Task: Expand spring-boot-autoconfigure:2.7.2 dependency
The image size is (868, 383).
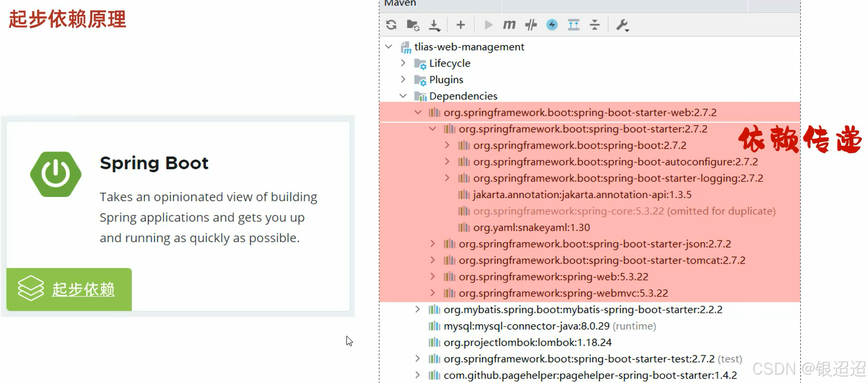Action: coord(447,161)
